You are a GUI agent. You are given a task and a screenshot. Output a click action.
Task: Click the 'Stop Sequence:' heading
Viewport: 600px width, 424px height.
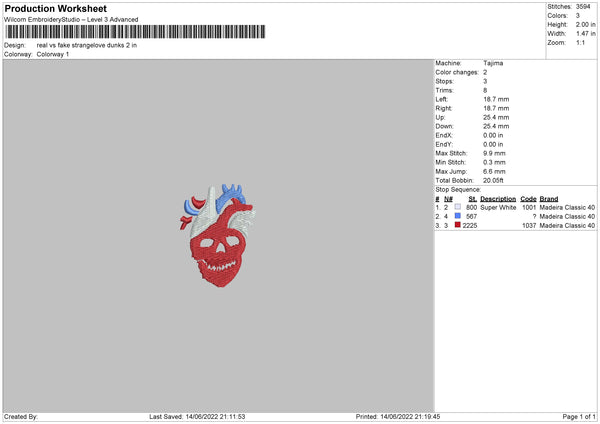458,189
